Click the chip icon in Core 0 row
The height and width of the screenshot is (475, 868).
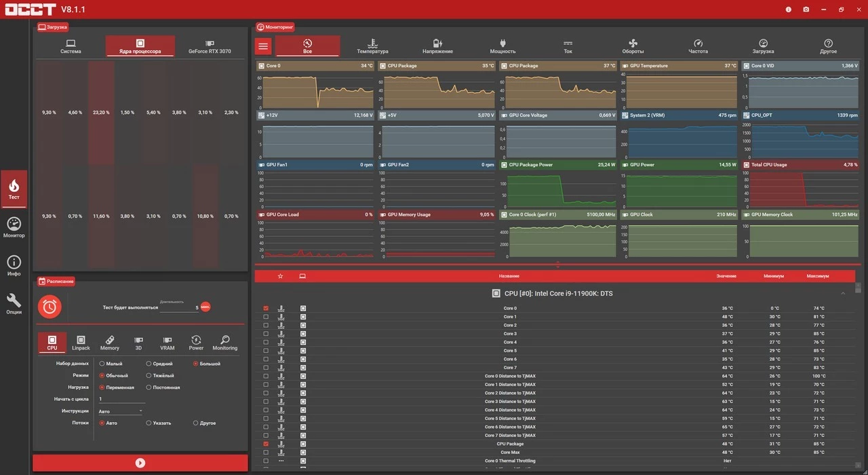[303, 309]
